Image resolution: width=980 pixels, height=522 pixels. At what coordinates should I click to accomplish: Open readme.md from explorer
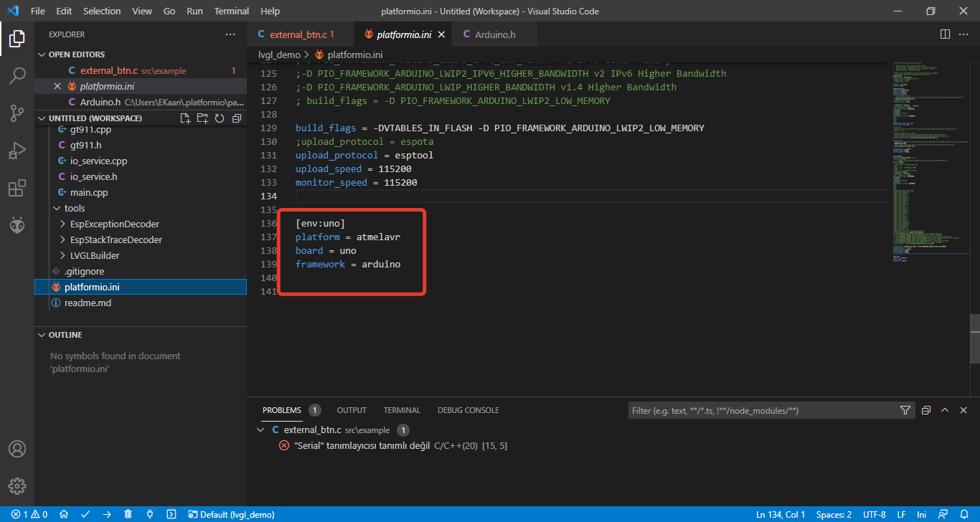(x=88, y=303)
